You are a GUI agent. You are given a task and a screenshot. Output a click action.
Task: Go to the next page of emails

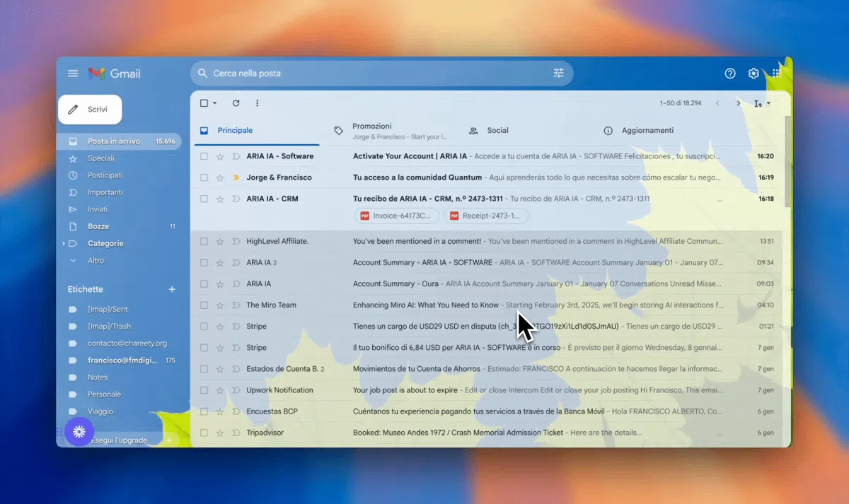click(739, 103)
